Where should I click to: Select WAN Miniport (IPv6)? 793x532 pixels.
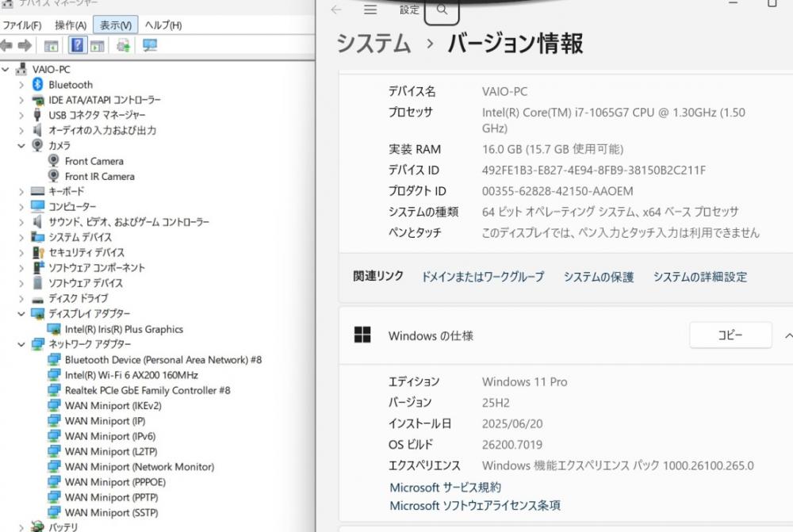pos(109,436)
